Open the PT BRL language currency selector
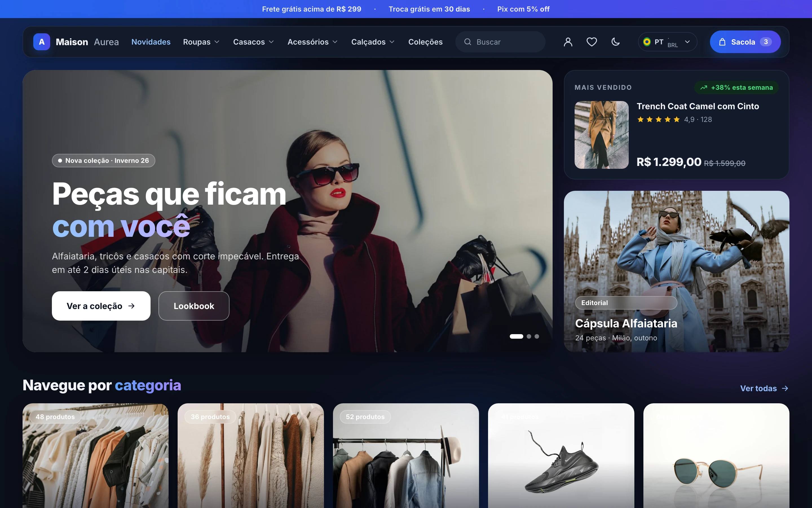Image resolution: width=812 pixels, height=508 pixels. [x=667, y=42]
